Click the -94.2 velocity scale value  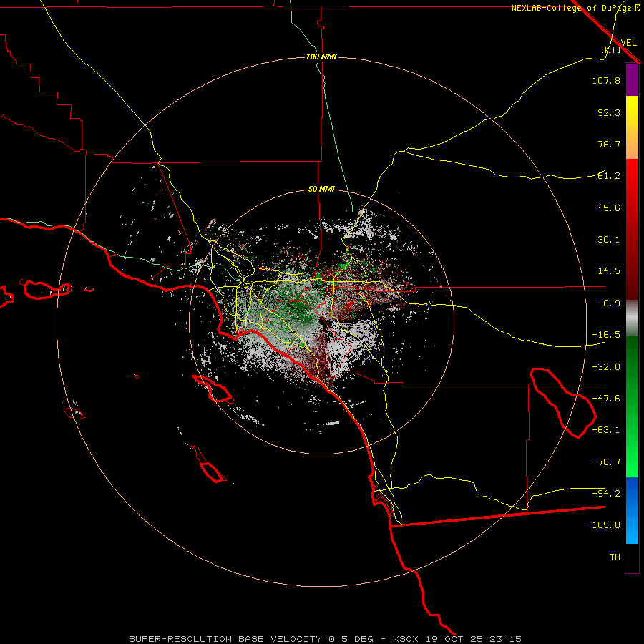pyautogui.click(x=606, y=494)
